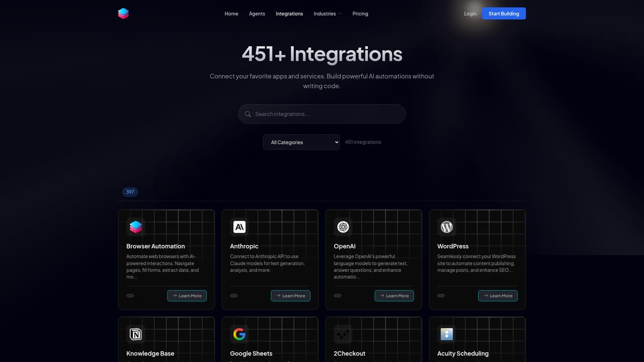Click the stacked-layers site logo in the header

[123, 14]
